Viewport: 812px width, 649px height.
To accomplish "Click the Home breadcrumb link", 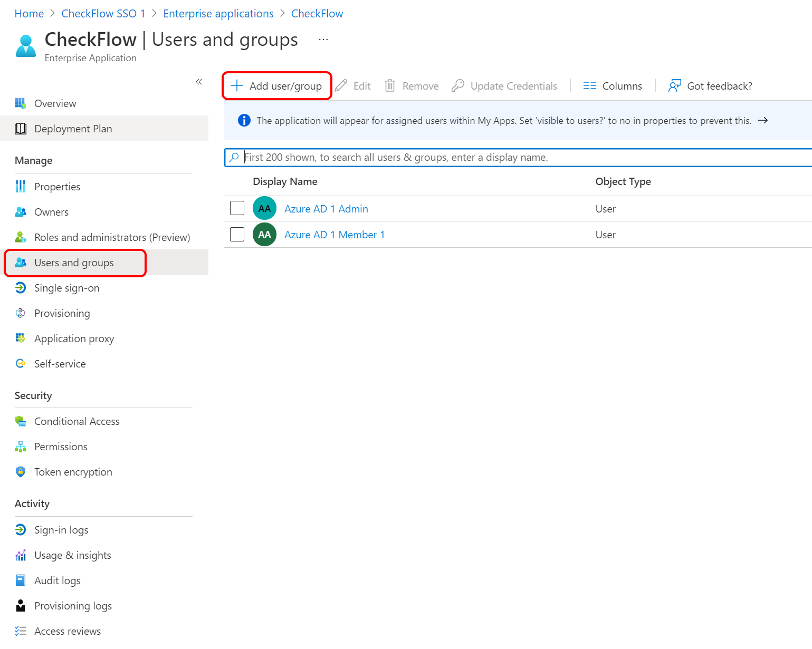I will [x=29, y=14].
